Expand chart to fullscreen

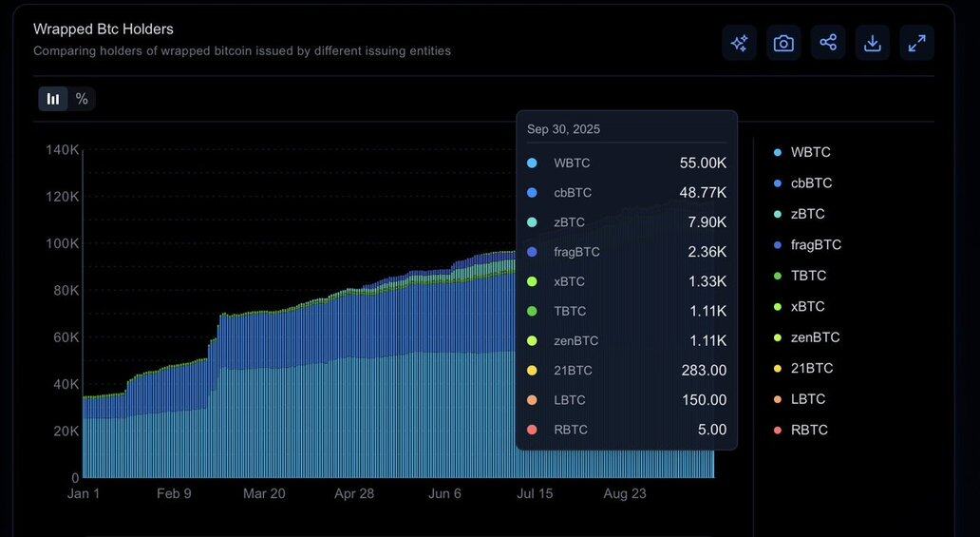tap(916, 43)
